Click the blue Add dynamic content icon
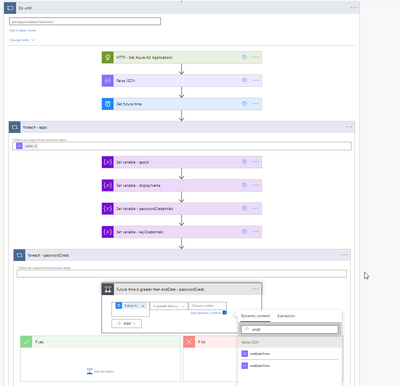The height and width of the screenshot is (386, 400). [225, 313]
